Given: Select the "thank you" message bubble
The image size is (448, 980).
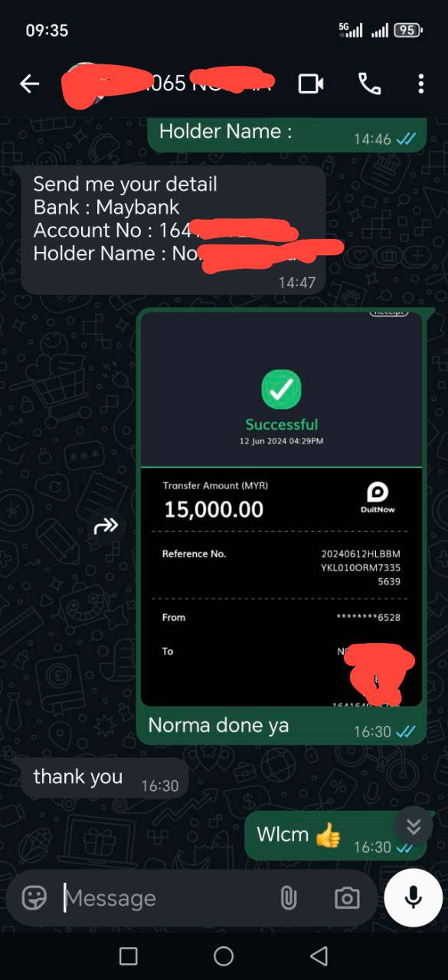Looking at the screenshot, I should 104,779.
